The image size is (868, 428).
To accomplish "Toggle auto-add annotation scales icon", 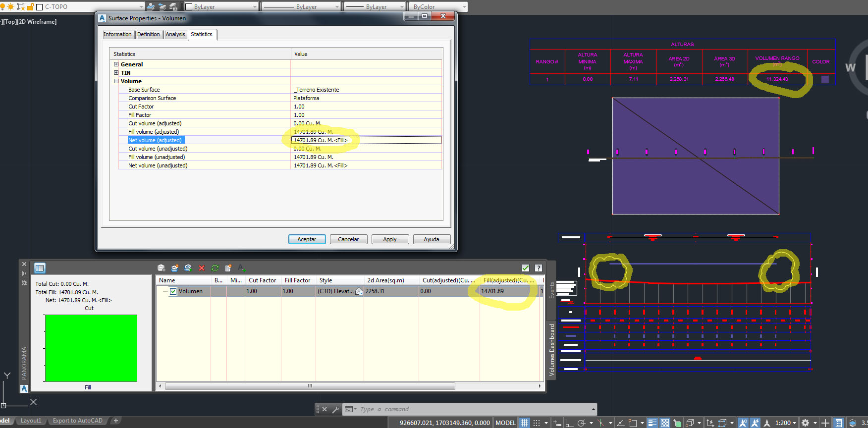I will pos(755,423).
